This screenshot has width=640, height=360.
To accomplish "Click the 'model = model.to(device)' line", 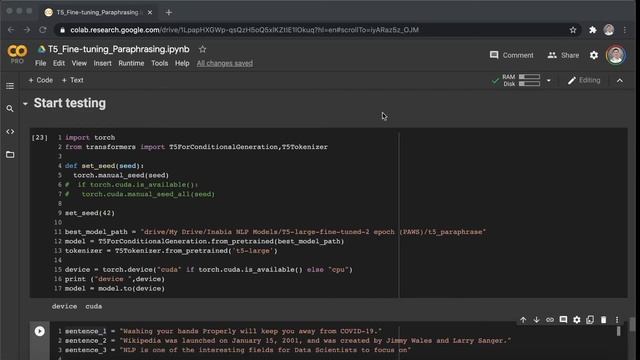I will point(115,289).
